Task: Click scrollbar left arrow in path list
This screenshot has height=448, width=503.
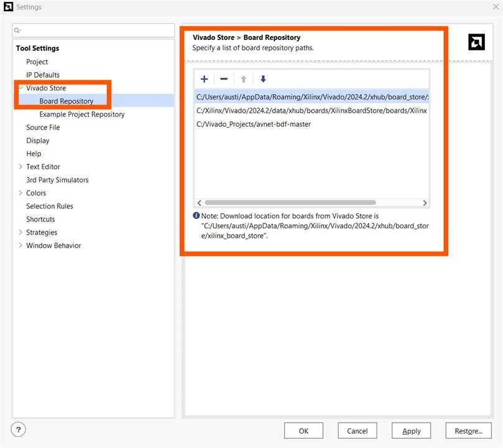Action: tap(199, 203)
